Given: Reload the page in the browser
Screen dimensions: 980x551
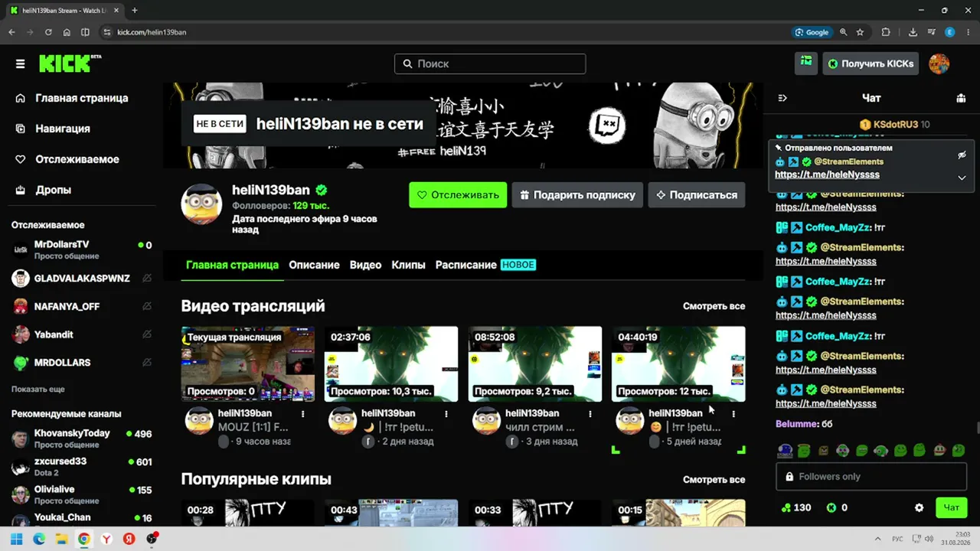Looking at the screenshot, I should click(48, 32).
